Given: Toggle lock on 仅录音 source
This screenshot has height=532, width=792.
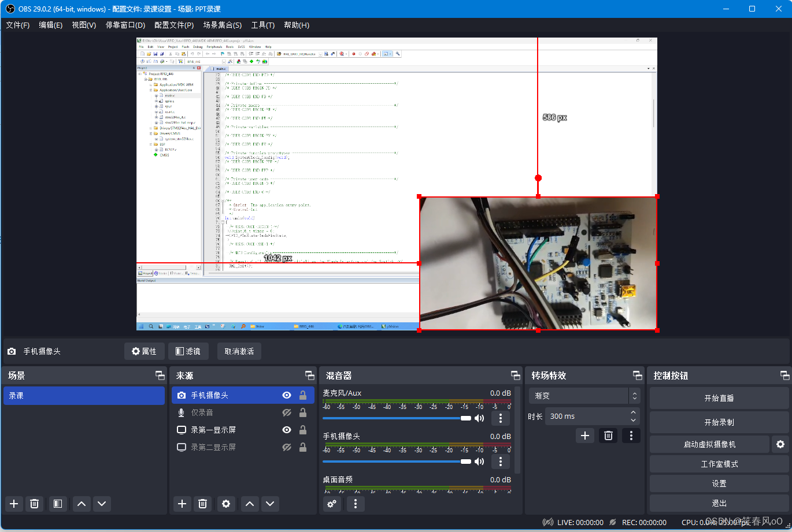Looking at the screenshot, I should [x=302, y=412].
